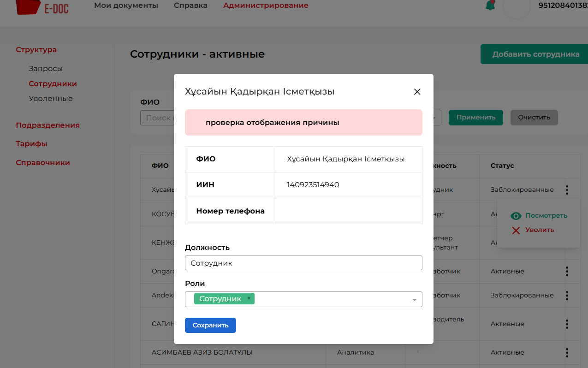The width and height of the screenshot is (588, 368).
Task: Close the employee details dialog
Action: (x=417, y=92)
